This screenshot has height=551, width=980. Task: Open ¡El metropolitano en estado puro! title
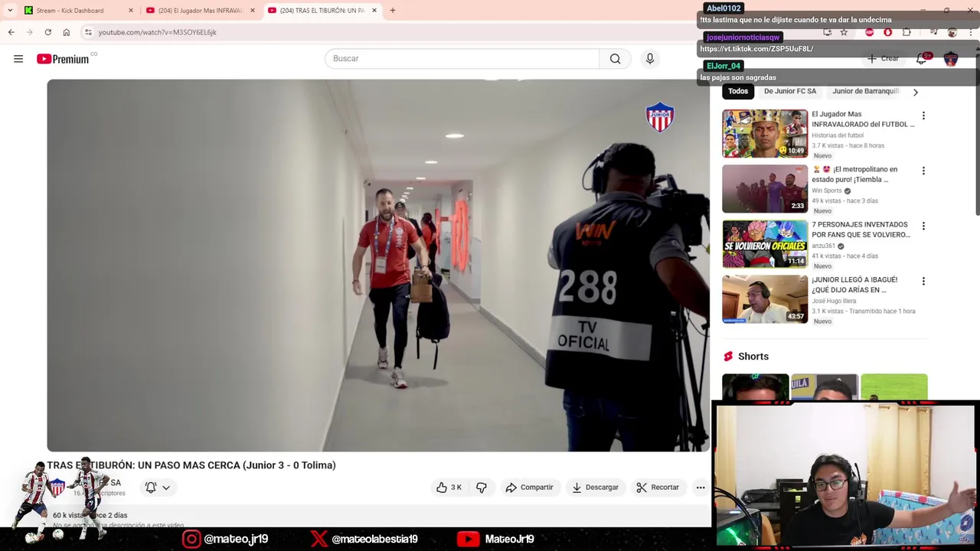coord(855,174)
